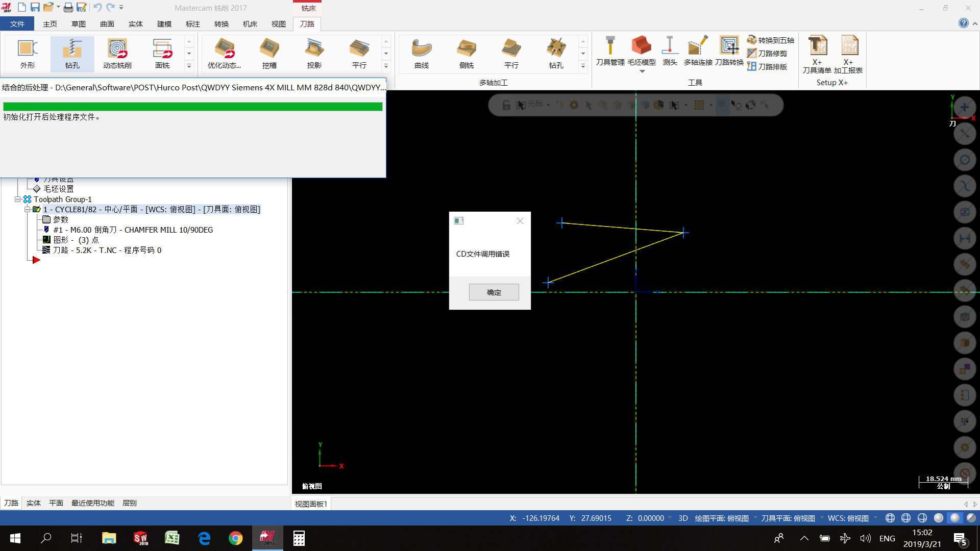Open SolidWorks 2018 from the taskbar
Image resolution: width=980 pixels, height=551 pixels.
140,538
